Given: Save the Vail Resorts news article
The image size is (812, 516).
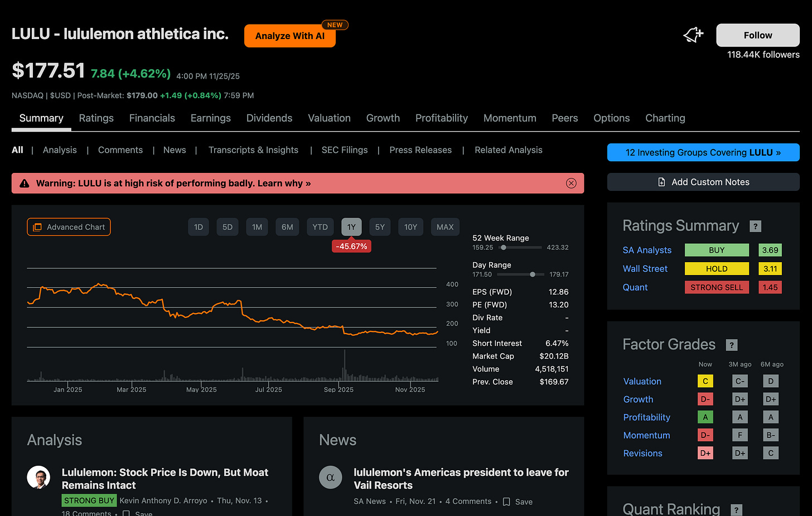Looking at the screenshot, I should point(518,501).
